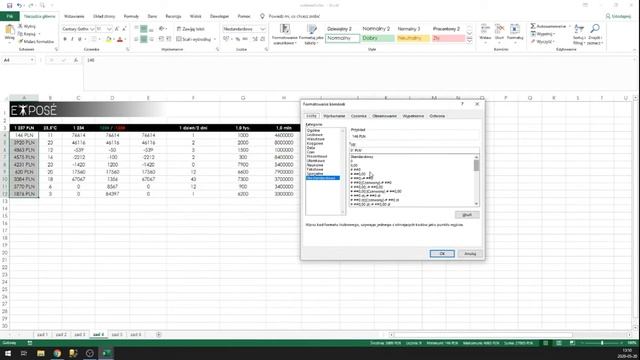The image size is (640, 360).
Task: Click AutoSum (Autosumowanie) sigma icon
Action: click(x=533, y=26)
